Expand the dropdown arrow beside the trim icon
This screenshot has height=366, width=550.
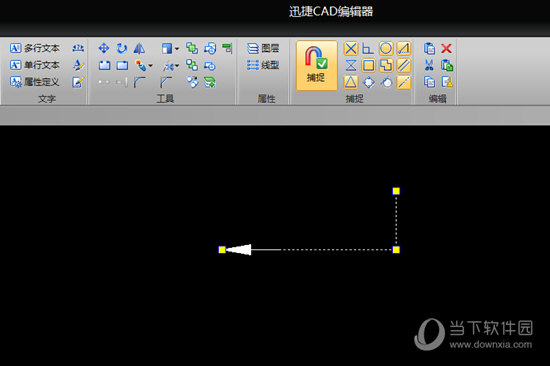pyautogui.click(x=177, y=65)
